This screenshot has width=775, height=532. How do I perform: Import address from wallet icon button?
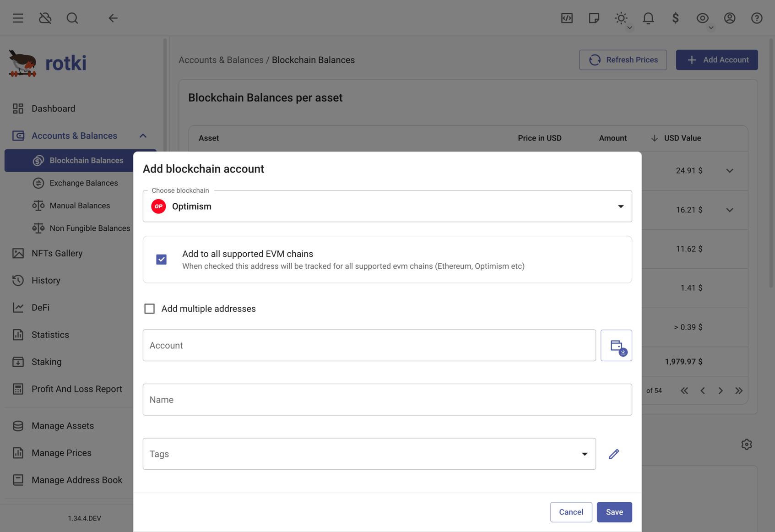(616, 345)
